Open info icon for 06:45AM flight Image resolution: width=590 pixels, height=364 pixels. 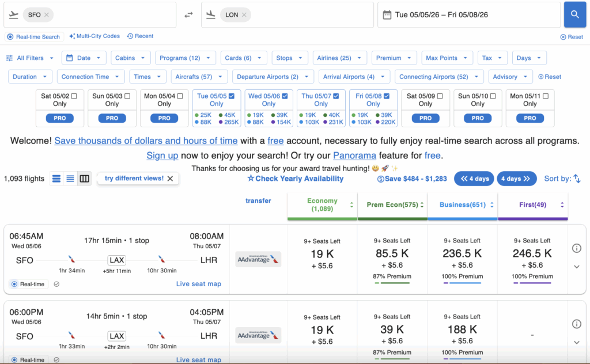click(576, 248)
